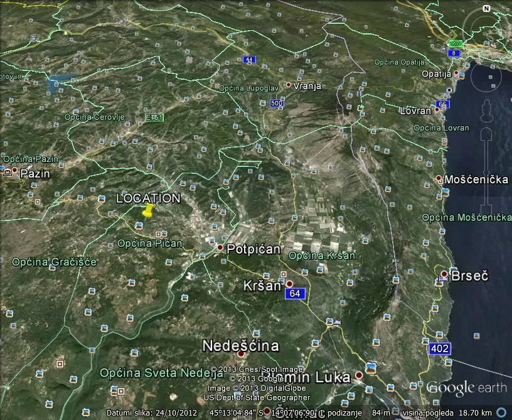Click the road 402 shield
The height and width of the screenshot is (420, 512).
[x=439, y=348]
